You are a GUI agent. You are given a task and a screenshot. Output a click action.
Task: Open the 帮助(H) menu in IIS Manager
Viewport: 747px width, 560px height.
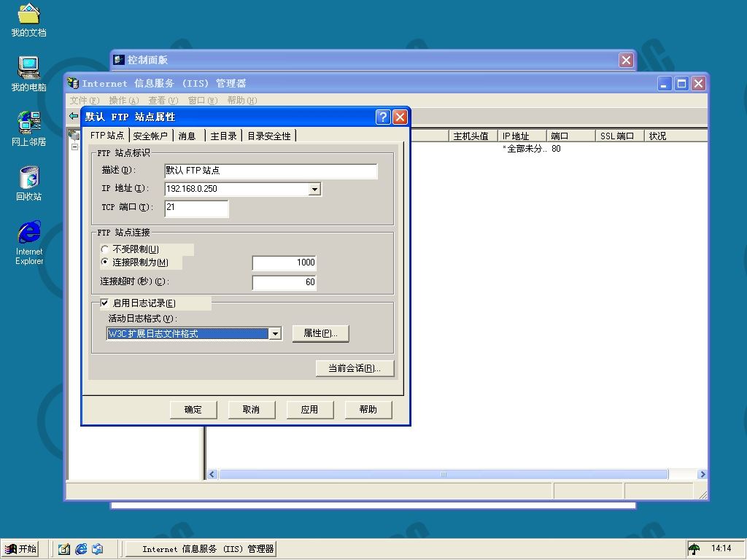pos(242,101)
